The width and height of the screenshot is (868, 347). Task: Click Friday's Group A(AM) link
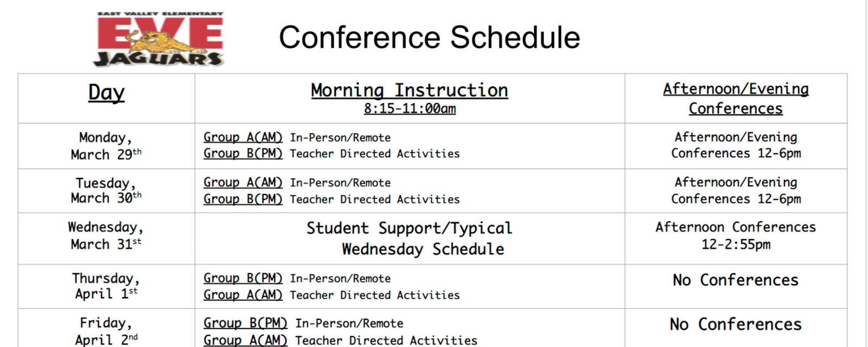[x=245, y=340]
